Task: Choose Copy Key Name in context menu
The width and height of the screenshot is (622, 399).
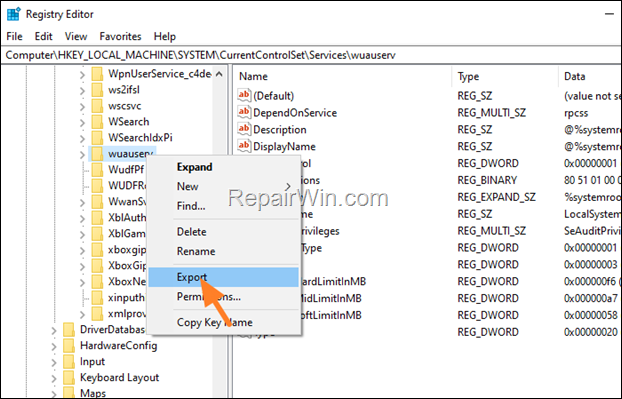Action: [224, 322]
